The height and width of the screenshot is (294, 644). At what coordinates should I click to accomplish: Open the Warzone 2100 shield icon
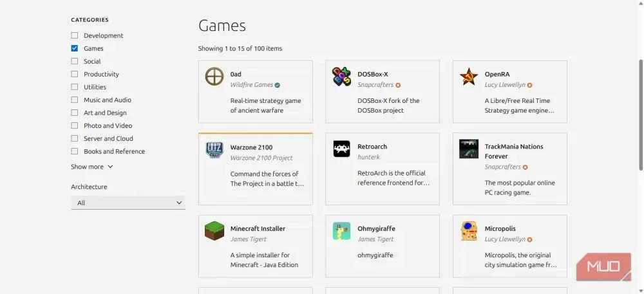(x=214, y=150)
